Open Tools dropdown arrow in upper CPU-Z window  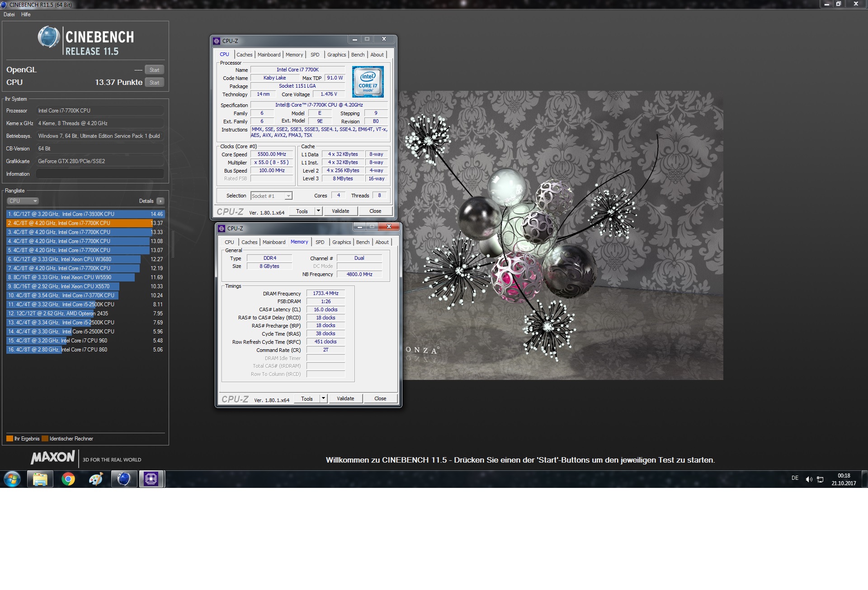[x=318, y=211]
